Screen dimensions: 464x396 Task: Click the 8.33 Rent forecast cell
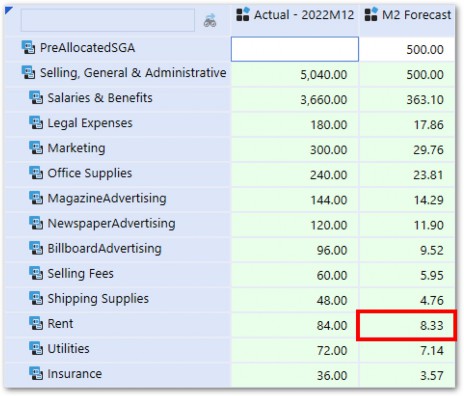click(406, 325)
